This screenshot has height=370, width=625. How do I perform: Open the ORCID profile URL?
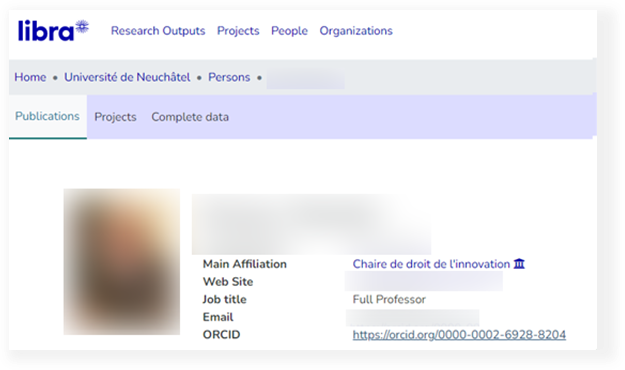pos(459,335)
